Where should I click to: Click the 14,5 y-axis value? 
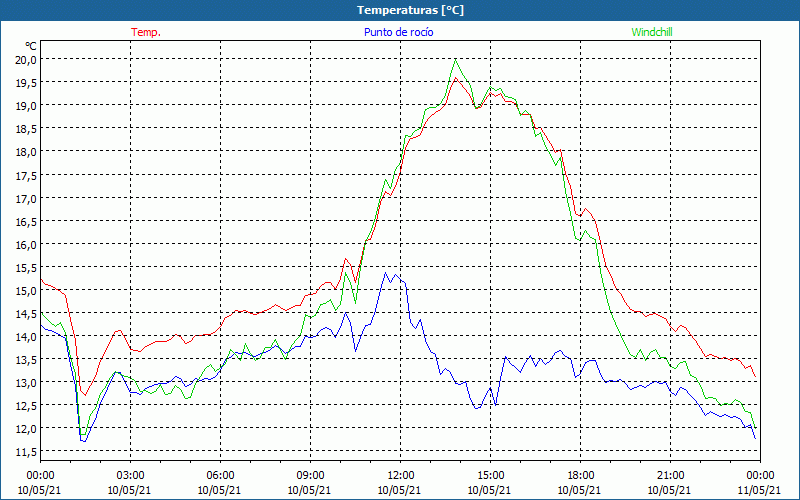pyautogui.click(x=27, y=314)
